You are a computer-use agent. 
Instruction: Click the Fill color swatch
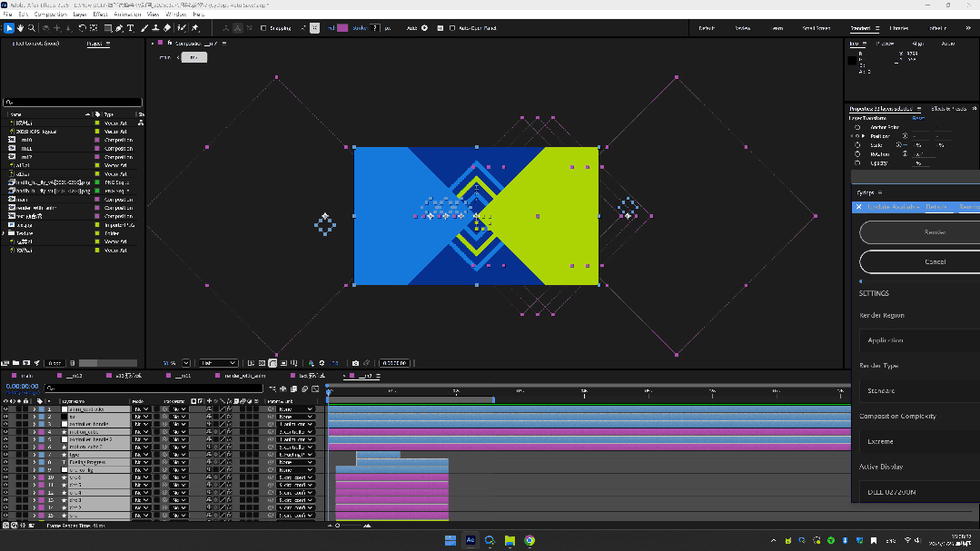[x=342, y=28]
